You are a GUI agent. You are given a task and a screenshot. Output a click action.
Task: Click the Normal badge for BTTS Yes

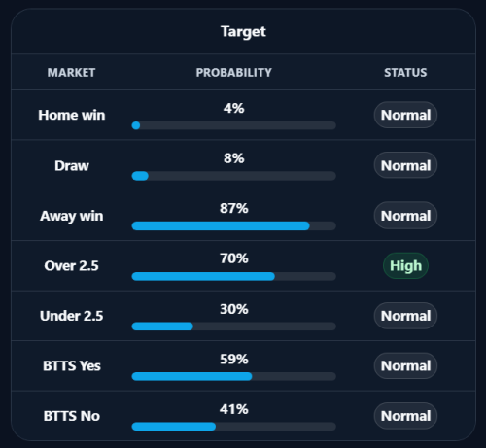405,365
